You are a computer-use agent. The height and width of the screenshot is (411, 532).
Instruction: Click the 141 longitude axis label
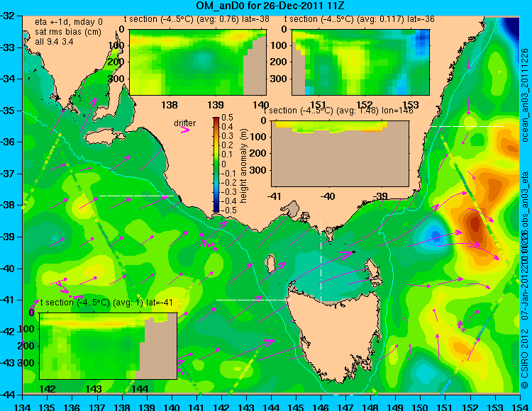click(x=196, y=407)
